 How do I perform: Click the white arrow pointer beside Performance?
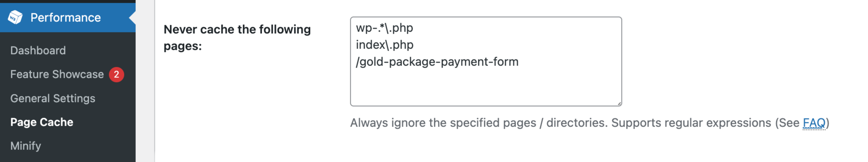[x=132, y=18]
